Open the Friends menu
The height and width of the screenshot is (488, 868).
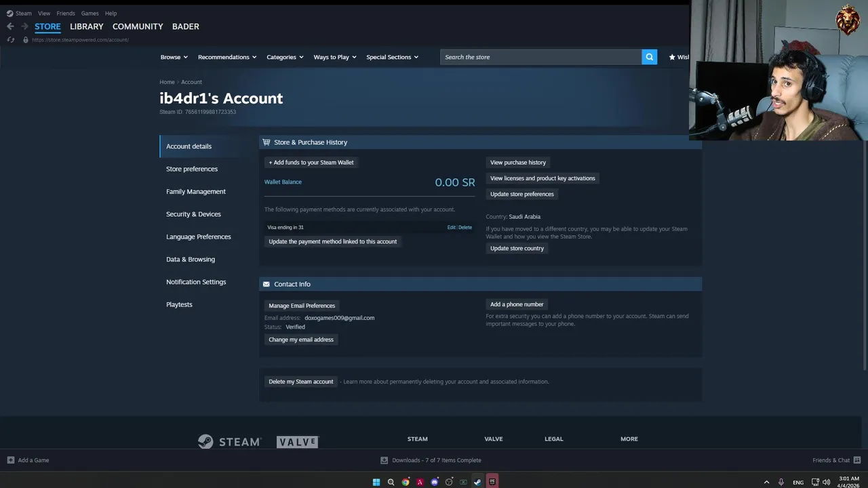coord(66,13)
